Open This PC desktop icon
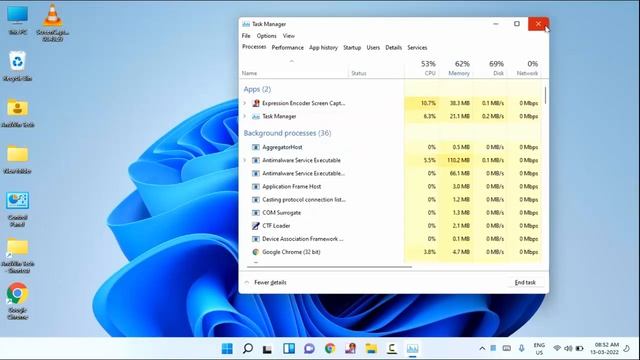Image resolution: width=640 pixels, height=360 pixels. [x=18, y=20]
